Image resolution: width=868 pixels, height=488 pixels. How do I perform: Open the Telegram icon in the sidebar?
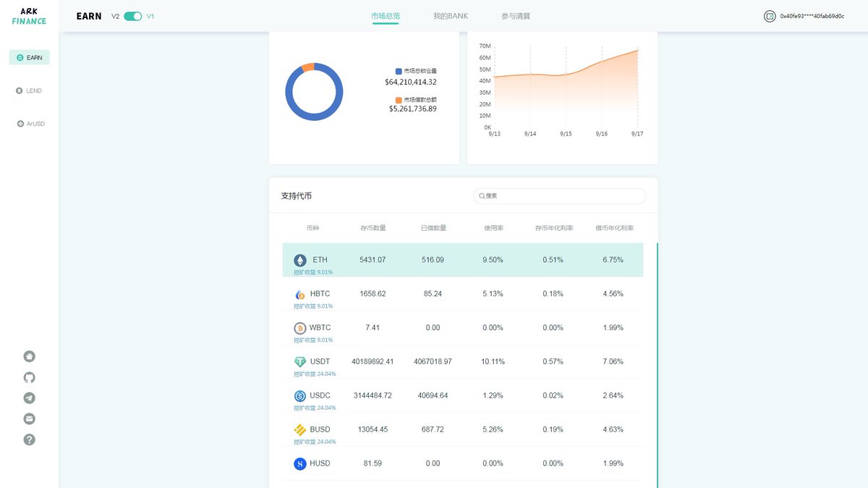click(28, 397)
